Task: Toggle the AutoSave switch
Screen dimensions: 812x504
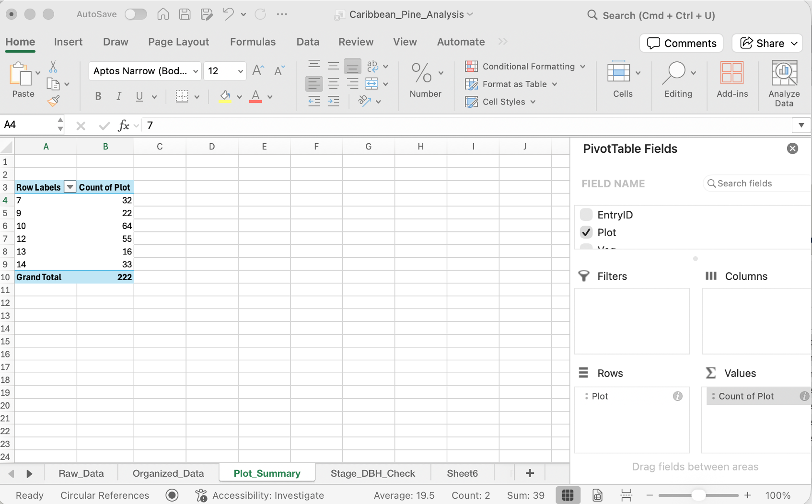Action: click(136, 14)
